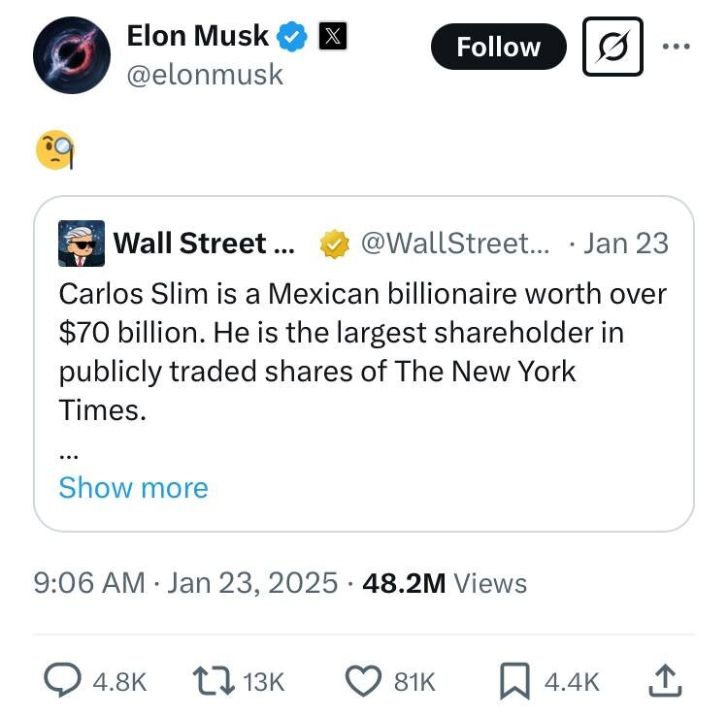The width and height of the screenshot is (728, 716).
Task: Open the @elonmusk handle link
Action: coord(205,74)
